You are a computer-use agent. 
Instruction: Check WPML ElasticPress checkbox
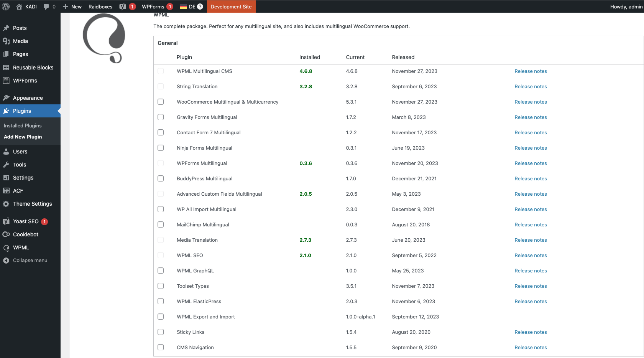pos(161,301)
